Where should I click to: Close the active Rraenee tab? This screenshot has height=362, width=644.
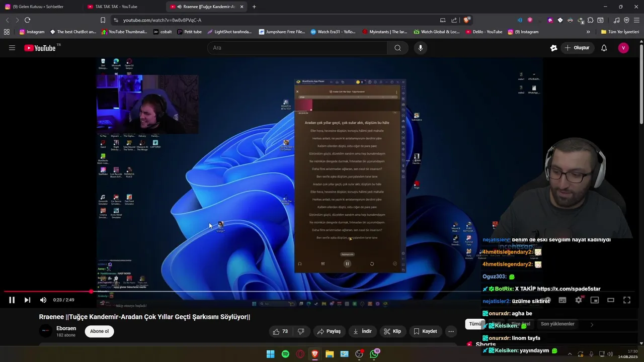click(242, 7)
